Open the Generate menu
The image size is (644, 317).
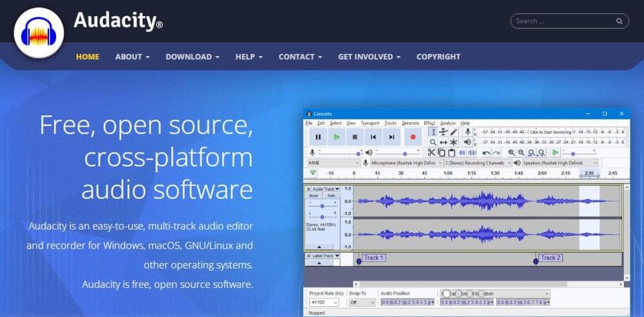click(410, 123)
